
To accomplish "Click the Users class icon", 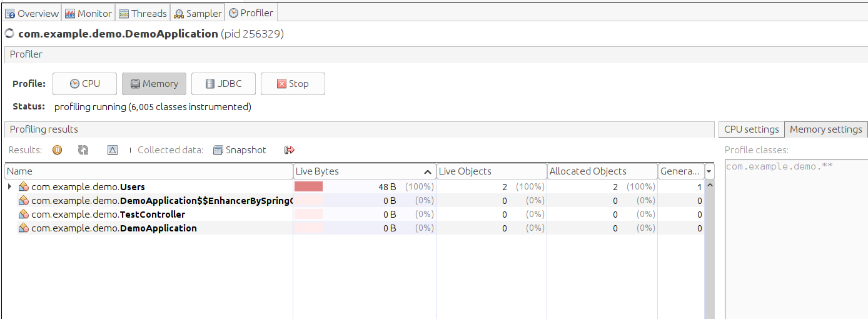I will coord(24,186).
